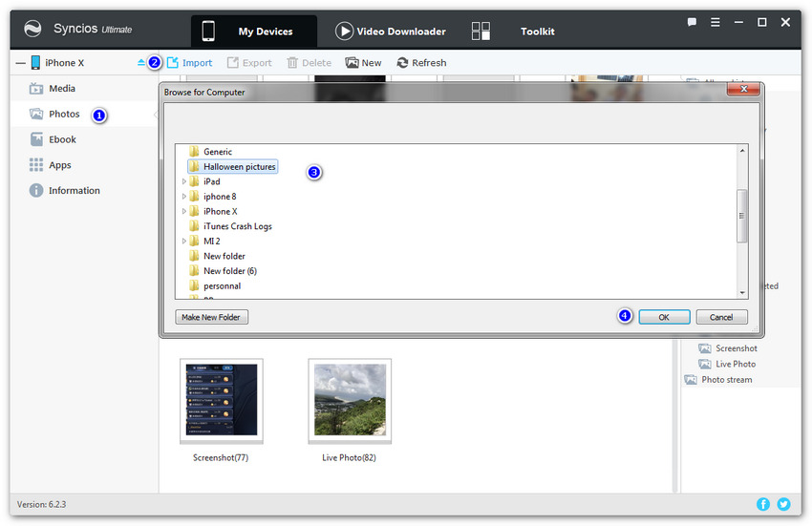
Task: Eject the iPhone X device
Action: (x=140, y=63)
